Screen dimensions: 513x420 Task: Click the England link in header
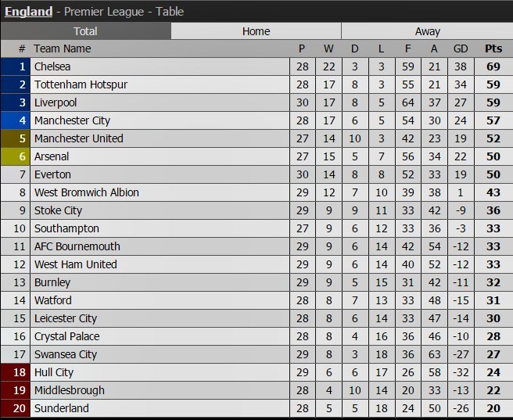(29, 12)
